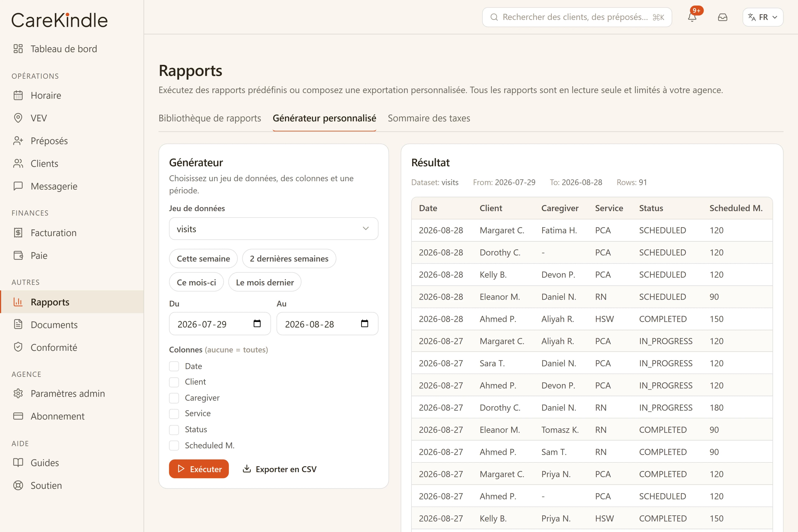Open calendar picker for Au date
This screenshot has height=532, width=798.
(x=364, y=324)
